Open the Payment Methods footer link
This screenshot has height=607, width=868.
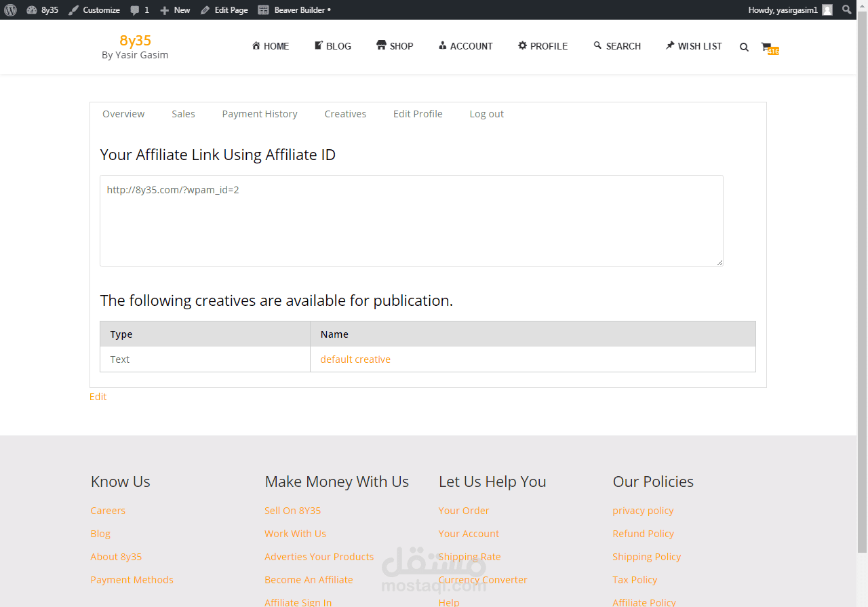click(132, 580)
